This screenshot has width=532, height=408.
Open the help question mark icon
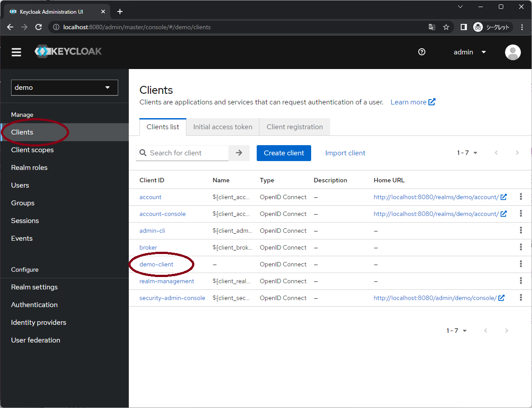coord(422,52)
